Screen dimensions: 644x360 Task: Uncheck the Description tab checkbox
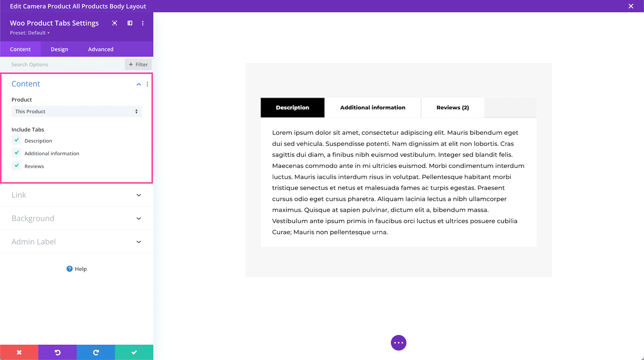pos(16,140)
